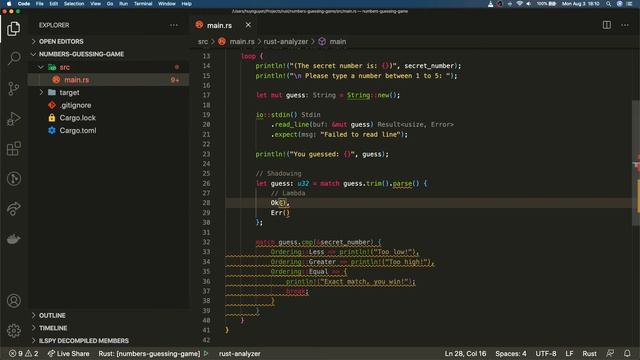640x360 pixels.
Task: Open Source Control view
Action: (13, 88)
